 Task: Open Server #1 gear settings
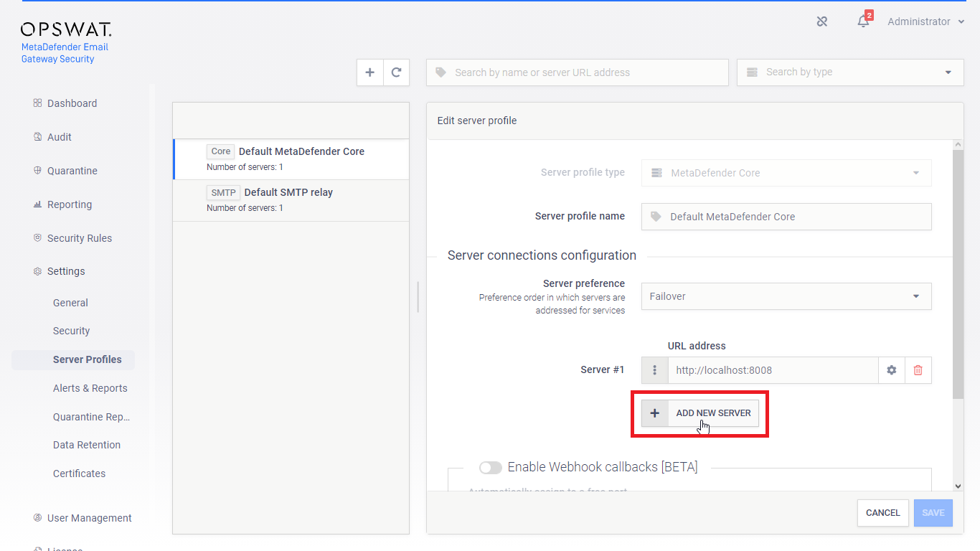[x=892, y=370]
